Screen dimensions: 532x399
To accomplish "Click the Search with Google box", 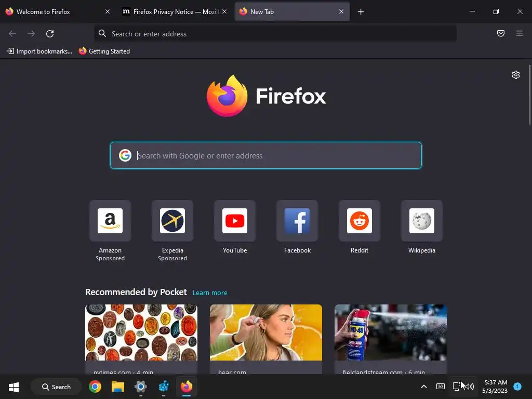I will click(x=266, y=155).
